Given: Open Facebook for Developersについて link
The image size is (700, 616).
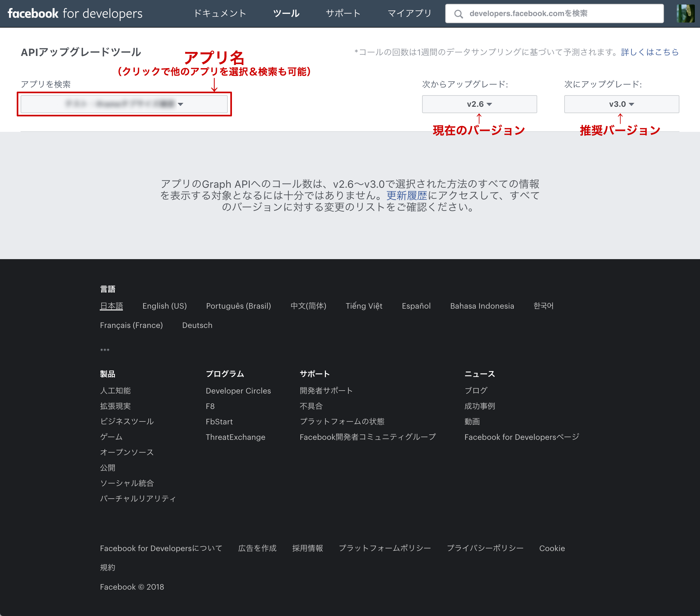Looking at the screenshot, I should pos(161,548).
